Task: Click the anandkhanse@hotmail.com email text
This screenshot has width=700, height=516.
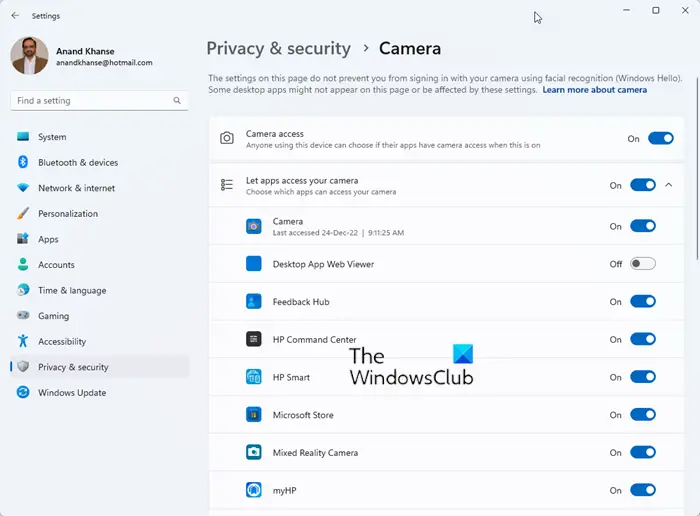Action: point(104,62)
